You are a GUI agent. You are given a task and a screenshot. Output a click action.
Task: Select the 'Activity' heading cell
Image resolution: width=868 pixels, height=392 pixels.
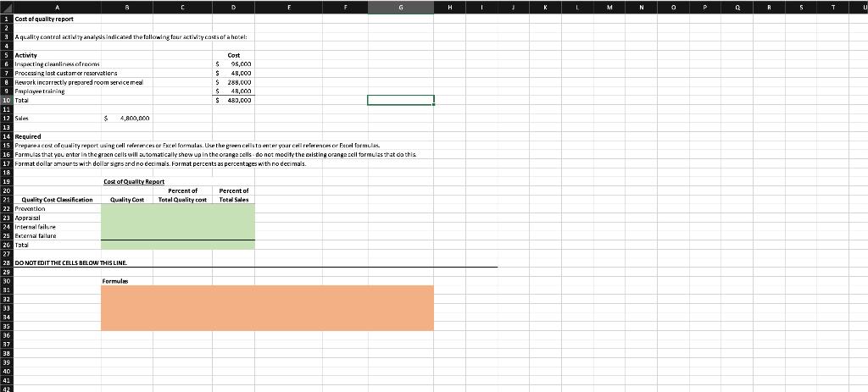25,55
